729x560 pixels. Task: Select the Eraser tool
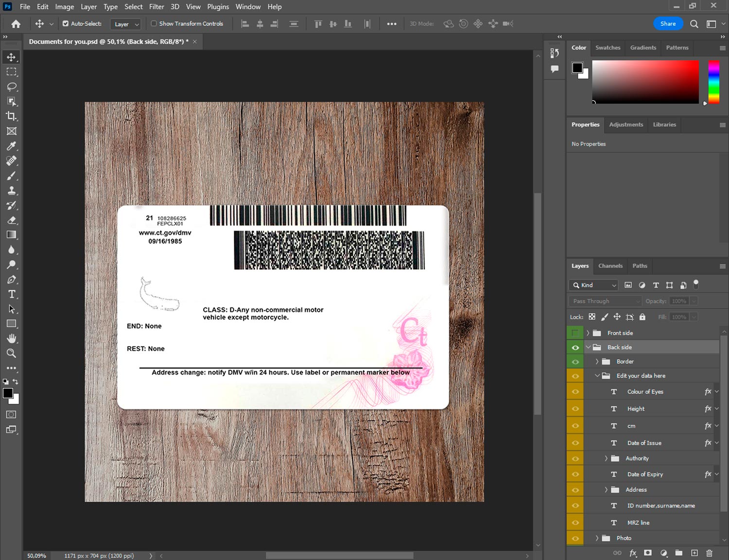(x=12, y=220)
